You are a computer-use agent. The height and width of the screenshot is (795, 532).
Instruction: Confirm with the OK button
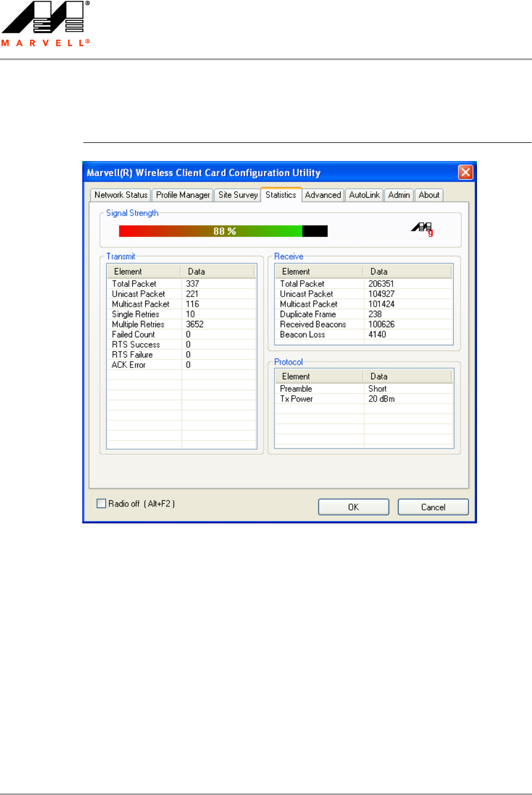point(353,507)
